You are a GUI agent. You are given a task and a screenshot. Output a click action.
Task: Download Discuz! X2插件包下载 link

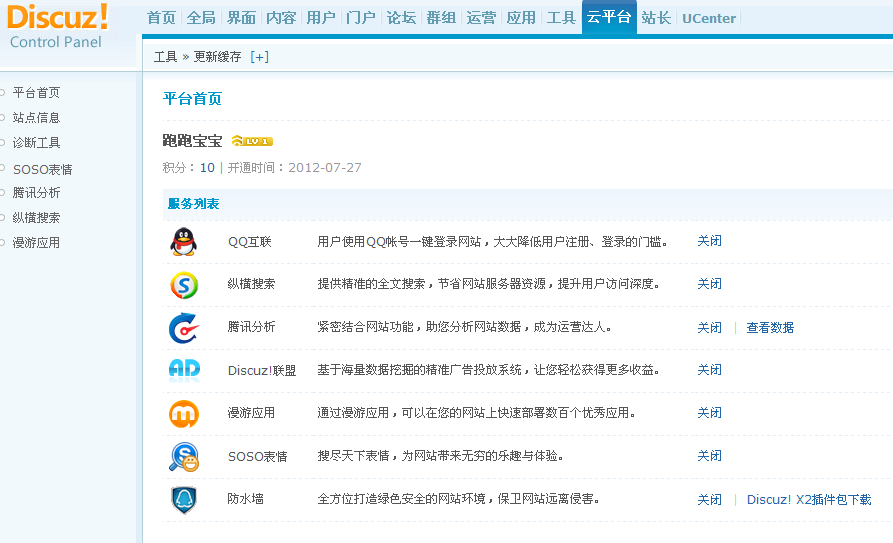point(809,500)
